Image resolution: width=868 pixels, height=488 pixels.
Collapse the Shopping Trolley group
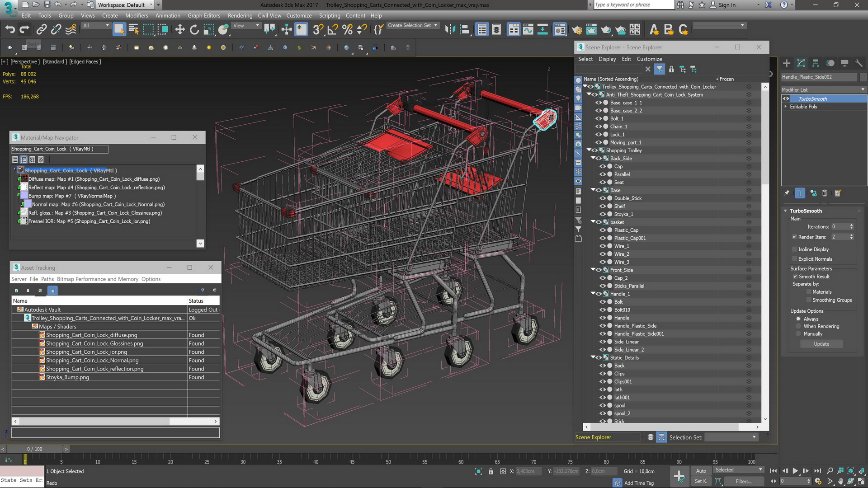pos(589,150)
